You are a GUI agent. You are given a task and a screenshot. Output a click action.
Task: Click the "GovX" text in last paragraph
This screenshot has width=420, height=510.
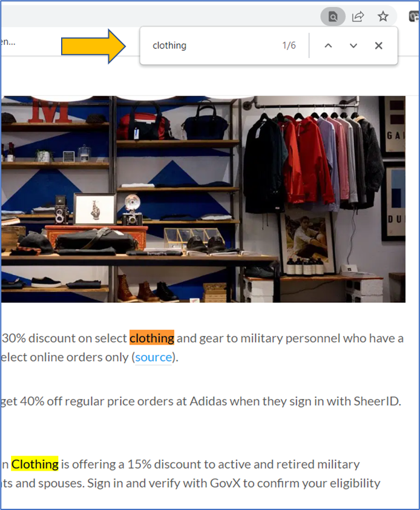[x=225, y=483]
